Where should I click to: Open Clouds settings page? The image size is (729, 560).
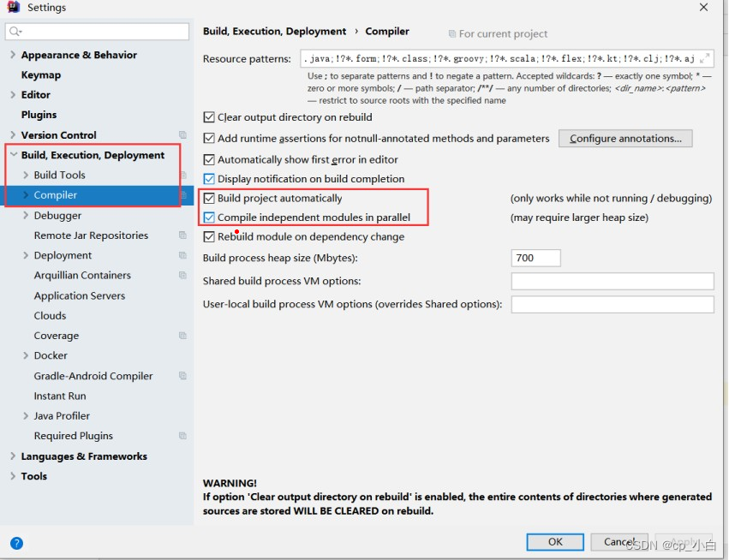(x=50, y=316)
